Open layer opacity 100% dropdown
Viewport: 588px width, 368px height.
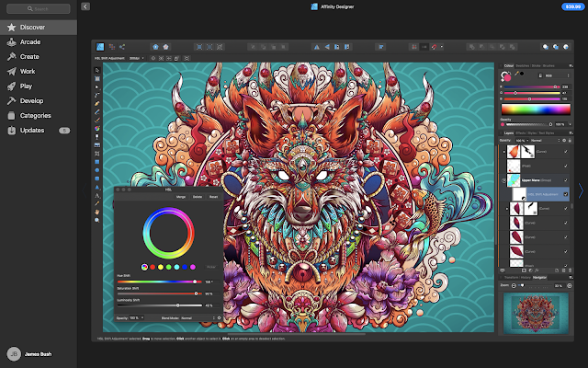[x=521, y=141]
